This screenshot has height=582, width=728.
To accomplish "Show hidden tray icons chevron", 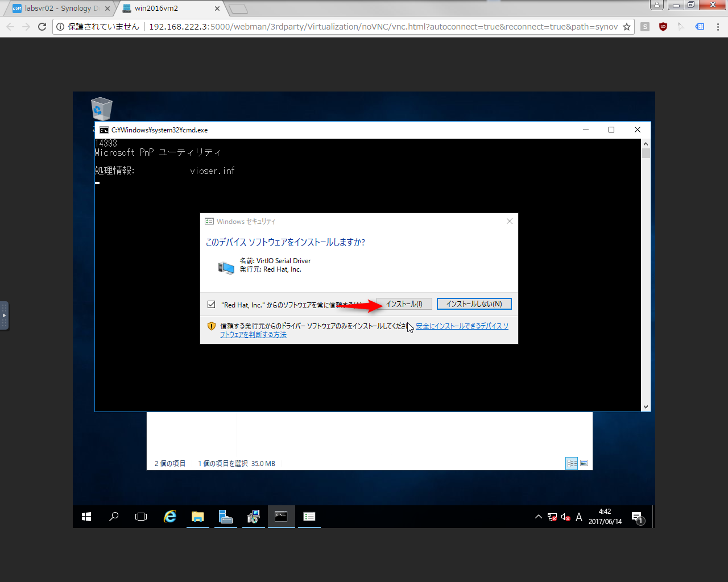I will pyautogui.click(x=538, y=517).
